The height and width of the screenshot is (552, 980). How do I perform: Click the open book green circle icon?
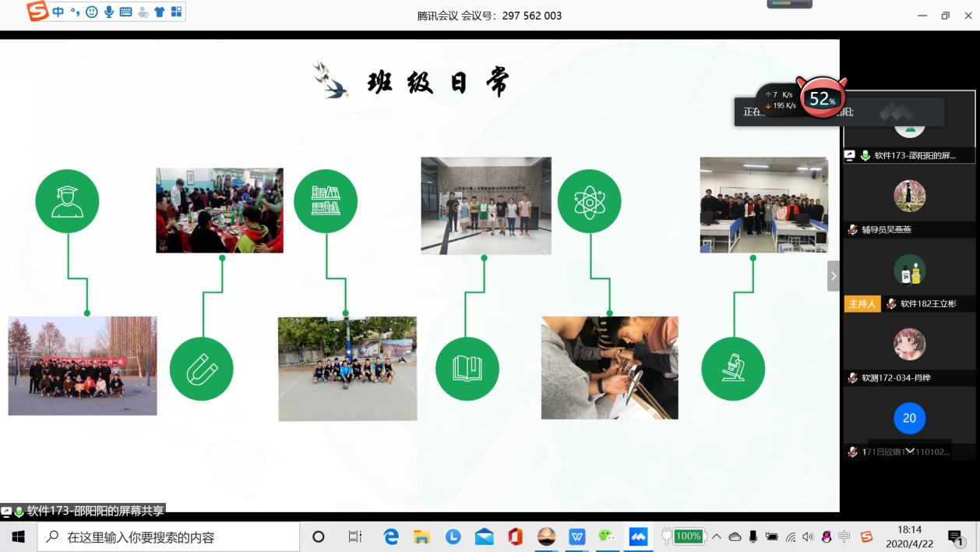coord(467,369)
